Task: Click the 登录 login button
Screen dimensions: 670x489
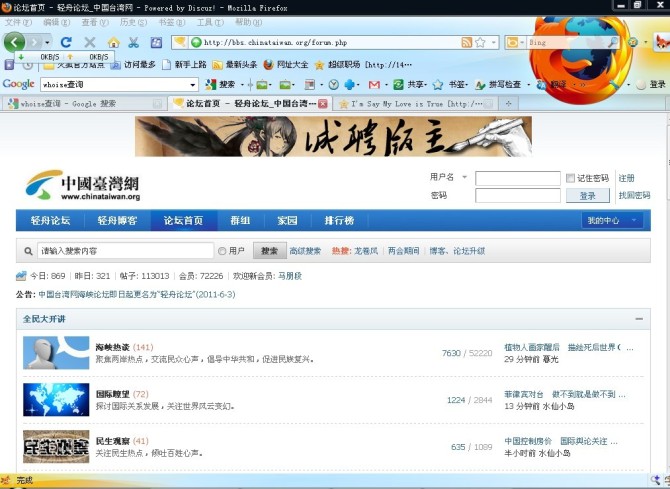Action: 588,195
